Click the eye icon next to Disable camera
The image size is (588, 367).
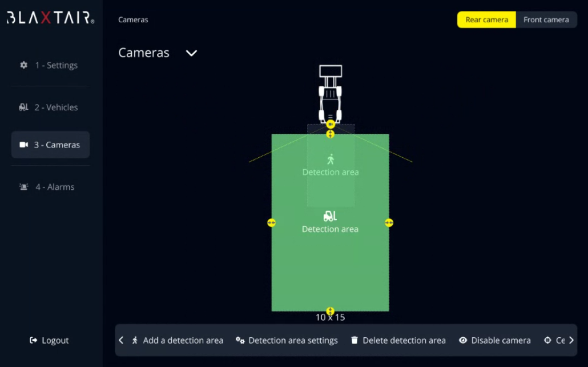pyautogui.click(x=463, y=340)
